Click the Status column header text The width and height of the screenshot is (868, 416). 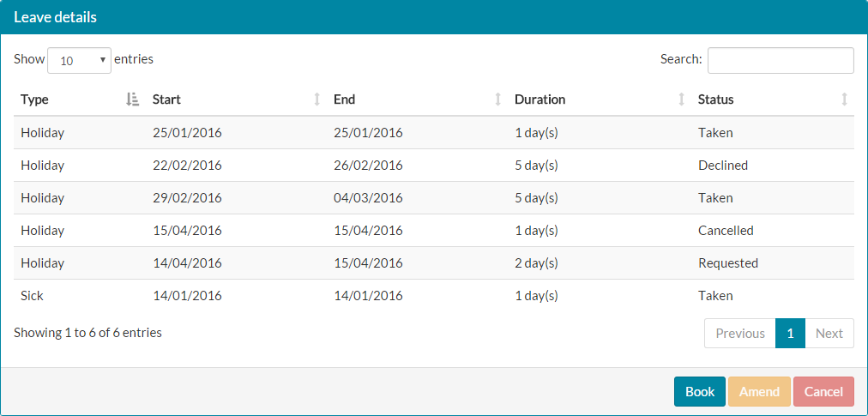click(x=715, y=99)
